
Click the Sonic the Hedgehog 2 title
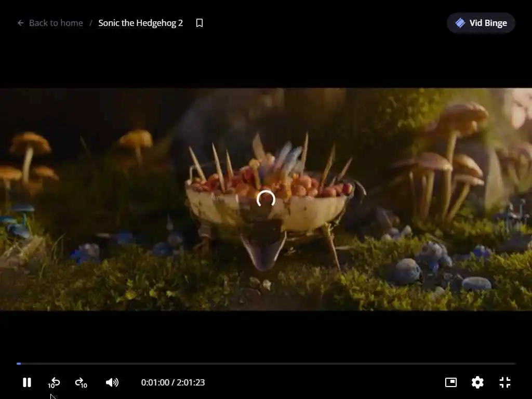coord(140,23)
